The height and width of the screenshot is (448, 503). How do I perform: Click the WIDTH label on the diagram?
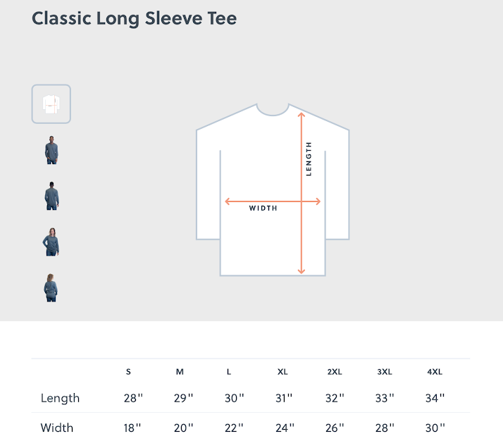tap(263, 208)
